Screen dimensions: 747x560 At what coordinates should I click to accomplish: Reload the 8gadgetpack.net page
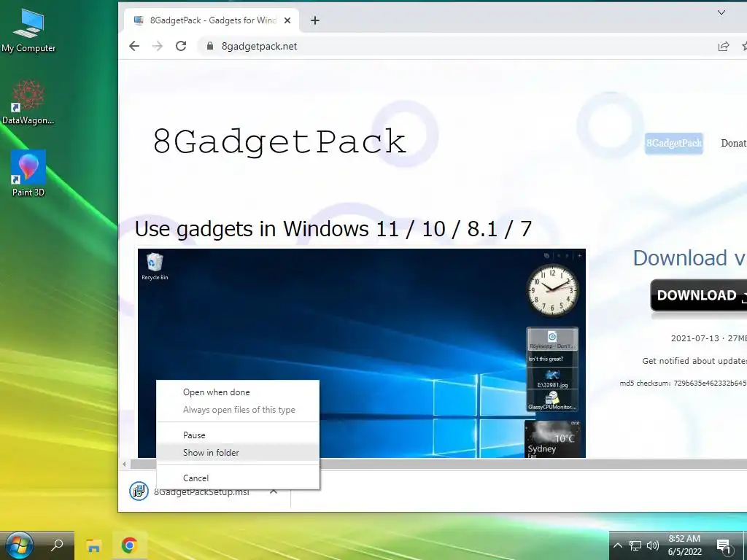pyautogui.click(x=181, y=46)
